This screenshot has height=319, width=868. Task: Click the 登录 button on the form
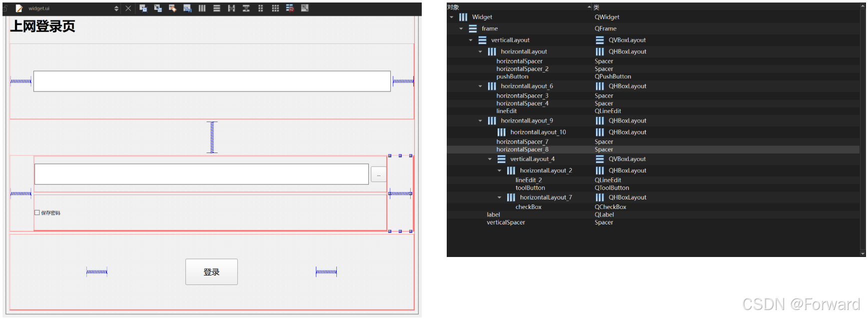tap(211, 272)
